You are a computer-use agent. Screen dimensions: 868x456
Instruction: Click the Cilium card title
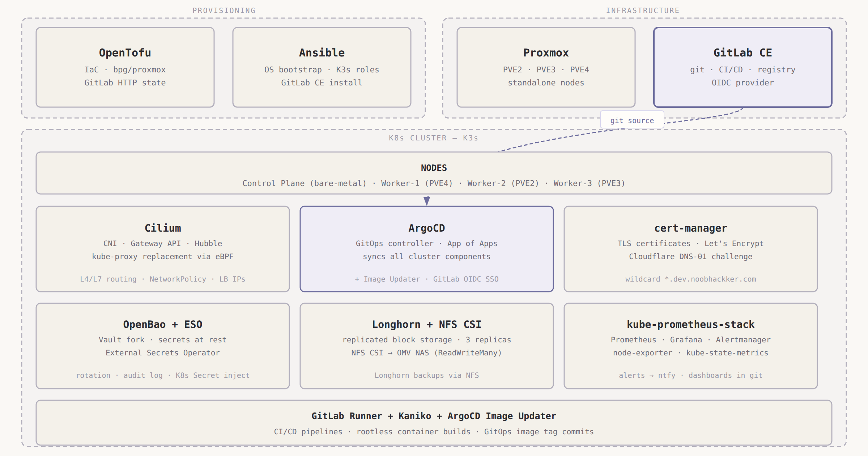[163, 228]
